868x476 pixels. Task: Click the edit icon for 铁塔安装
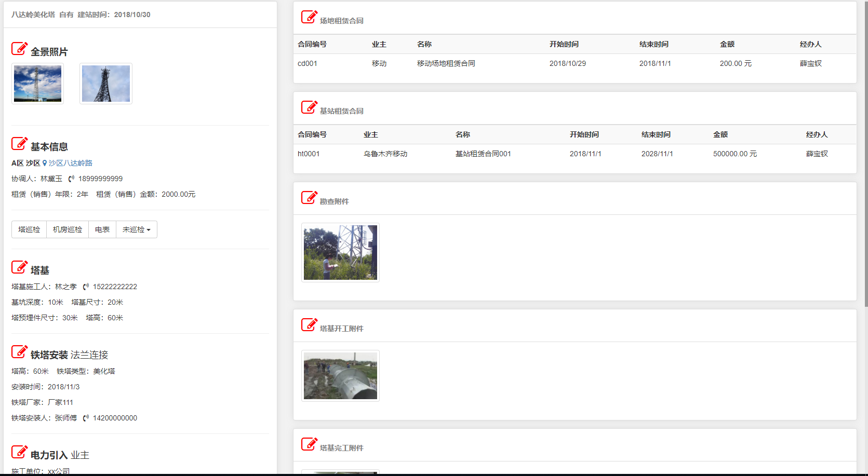[x=19, y=352]
